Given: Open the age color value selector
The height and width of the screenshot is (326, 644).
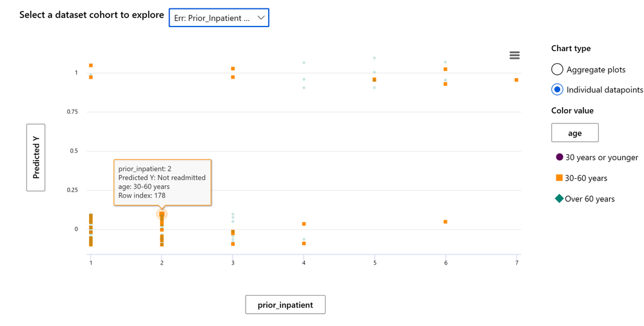Looking at the screenshot, I should (574, 133).
